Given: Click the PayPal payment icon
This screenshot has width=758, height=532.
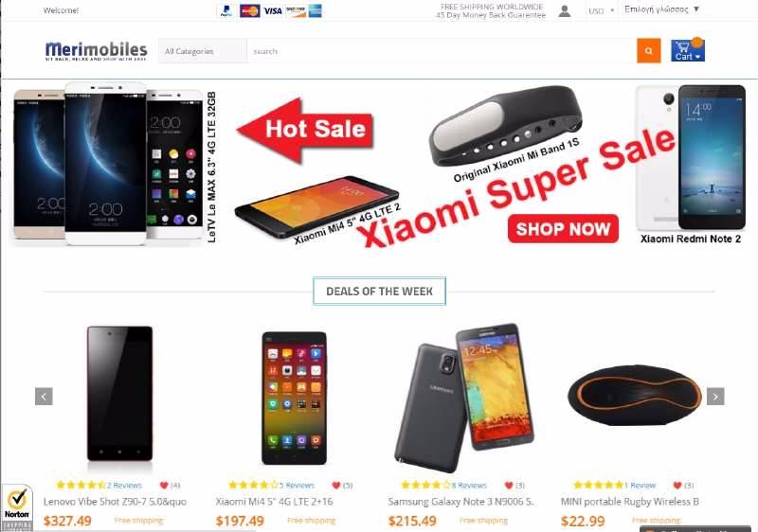Looking at the screenshot, I should click(226, 10).
